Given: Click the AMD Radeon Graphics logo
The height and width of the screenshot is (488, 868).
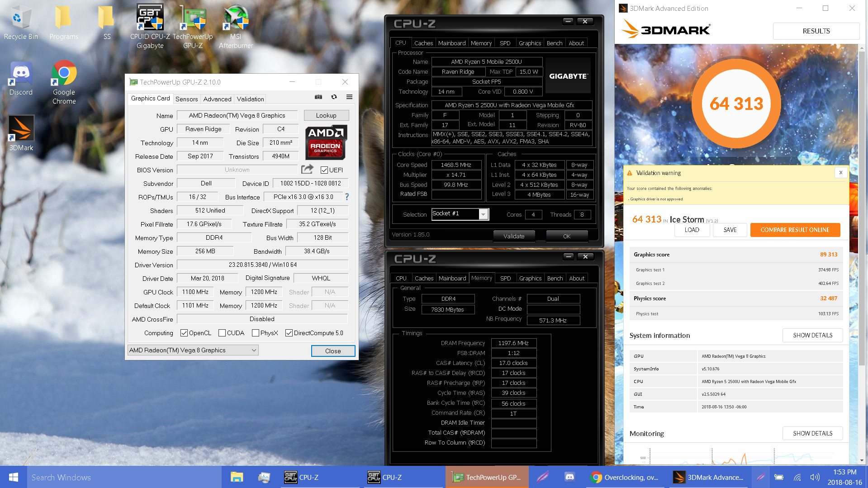Looking at the screenshot, I should [326, 142].
